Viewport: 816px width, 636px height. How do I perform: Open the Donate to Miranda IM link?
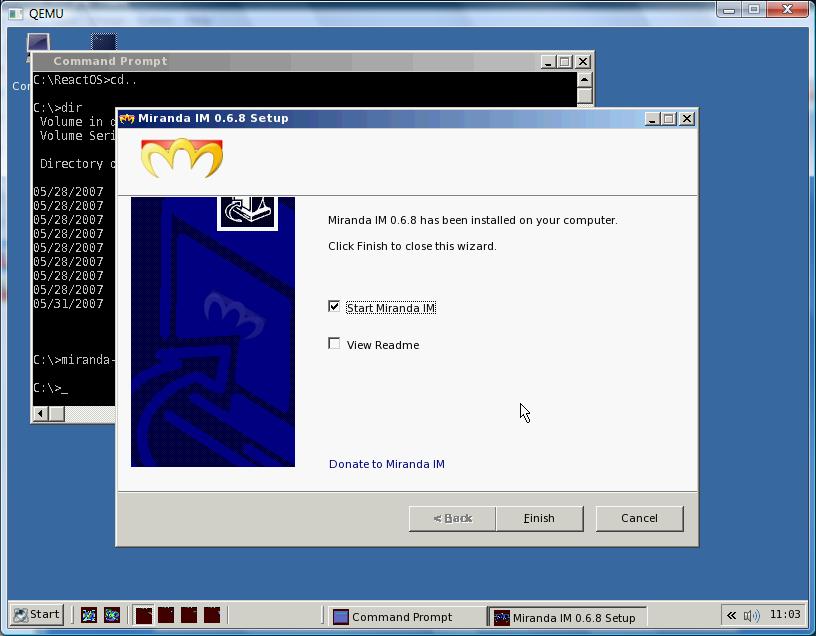tap(387, 464)
